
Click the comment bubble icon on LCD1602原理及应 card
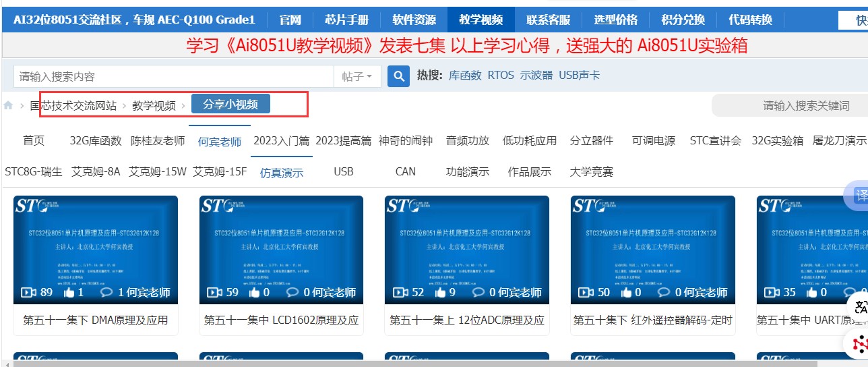coord(292,292)
